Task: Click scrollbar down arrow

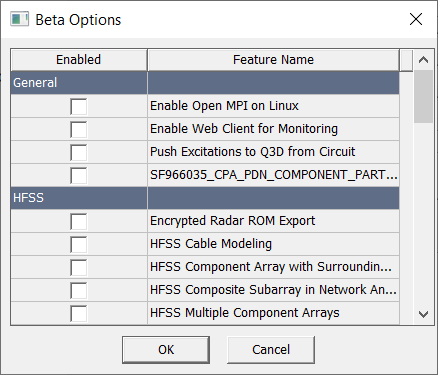Action: [x=423, y=314]
